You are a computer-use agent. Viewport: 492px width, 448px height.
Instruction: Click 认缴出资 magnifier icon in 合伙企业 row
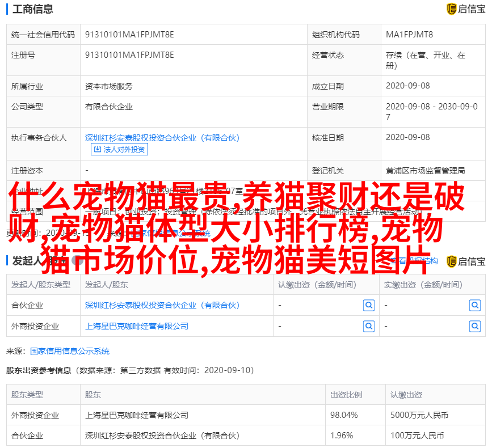click(x=369, y=305)
